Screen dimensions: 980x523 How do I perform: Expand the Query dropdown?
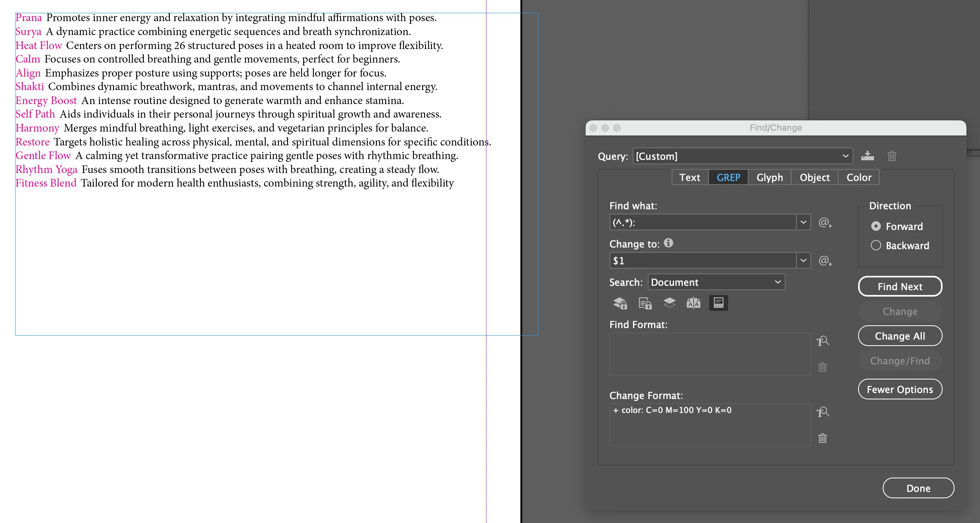[x=845, y=156]
